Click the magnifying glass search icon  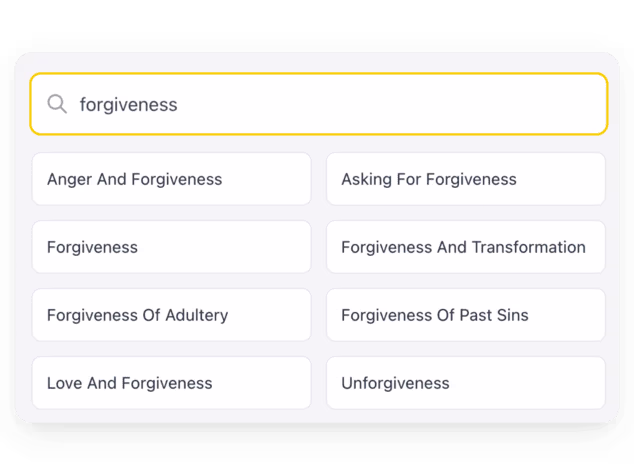point(57,104)
